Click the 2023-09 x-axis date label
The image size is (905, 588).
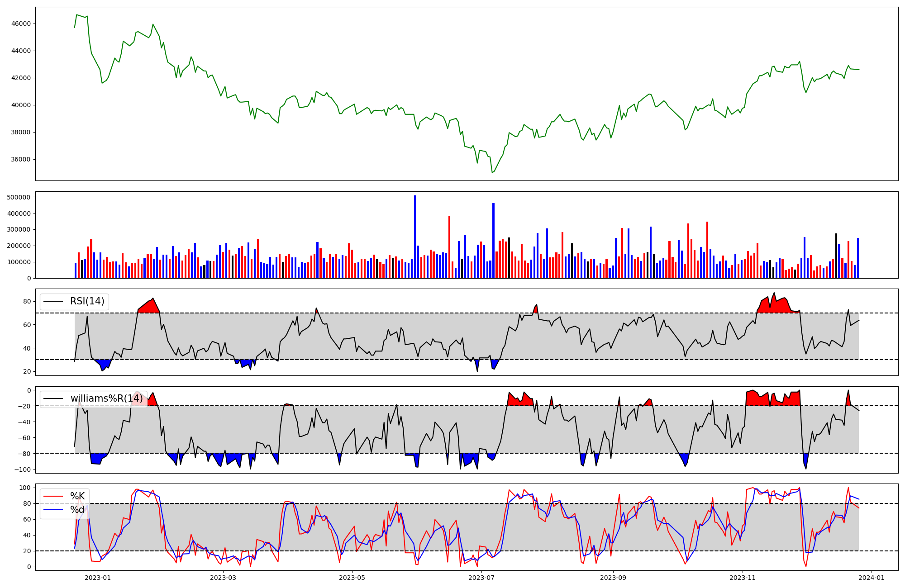click(x=613, y=578)
